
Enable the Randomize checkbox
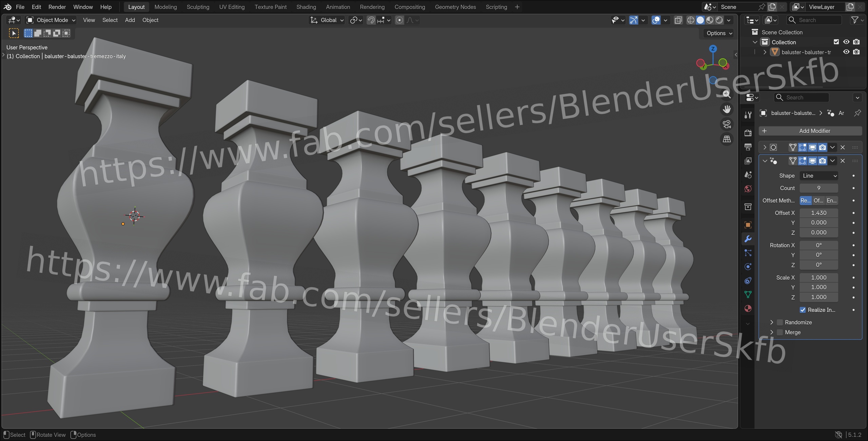pos(780,322)
